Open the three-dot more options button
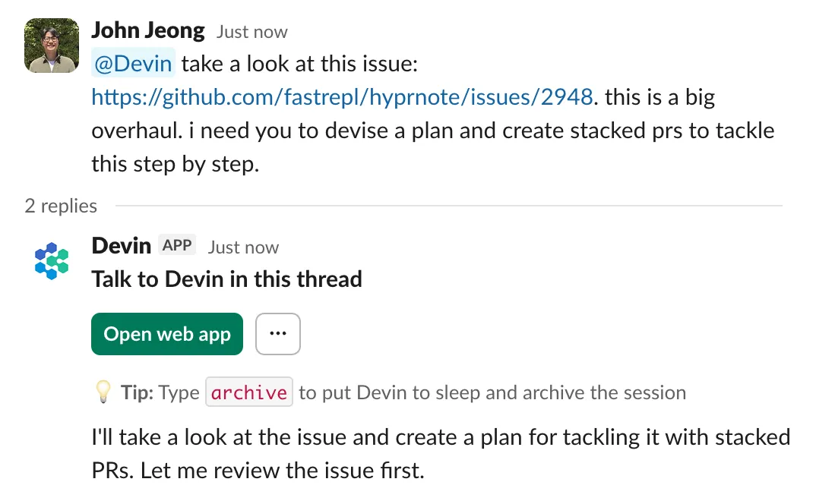This screenshot has height=504, width=816. coord(278,334)
